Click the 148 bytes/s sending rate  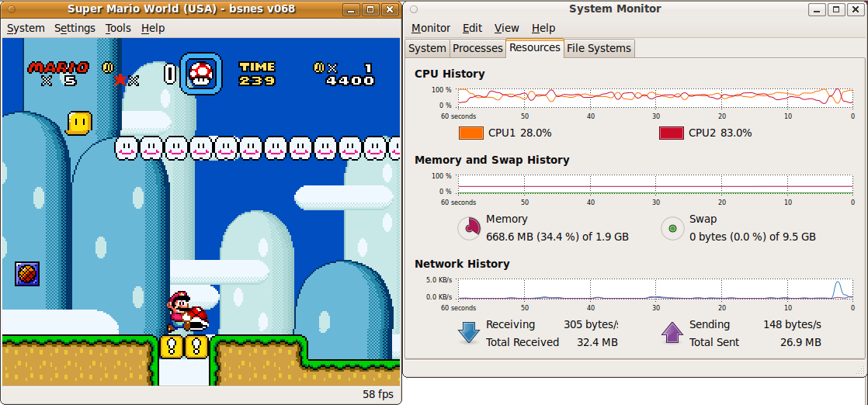792,325
